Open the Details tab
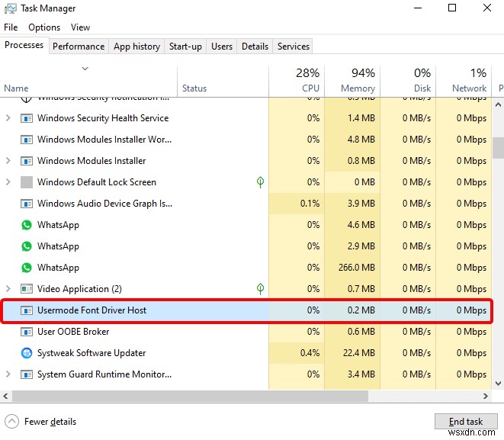The width and height of the screenshot is (504, 440). coord(255,47)
